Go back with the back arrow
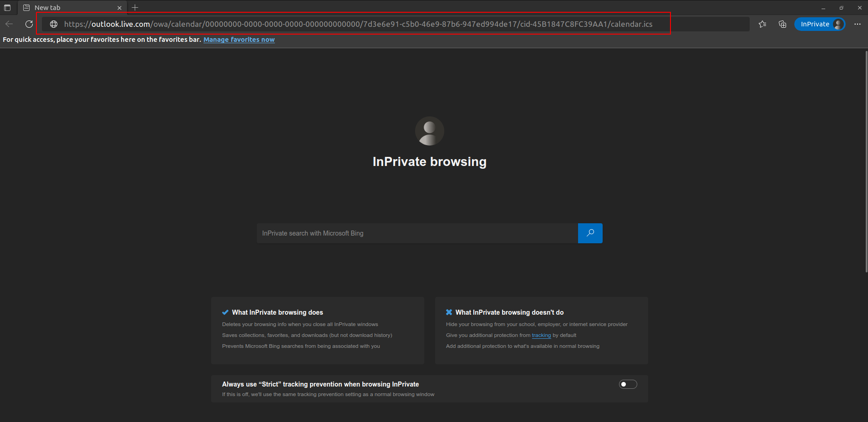This screenshot has height=422, width=868. (9, 24)
